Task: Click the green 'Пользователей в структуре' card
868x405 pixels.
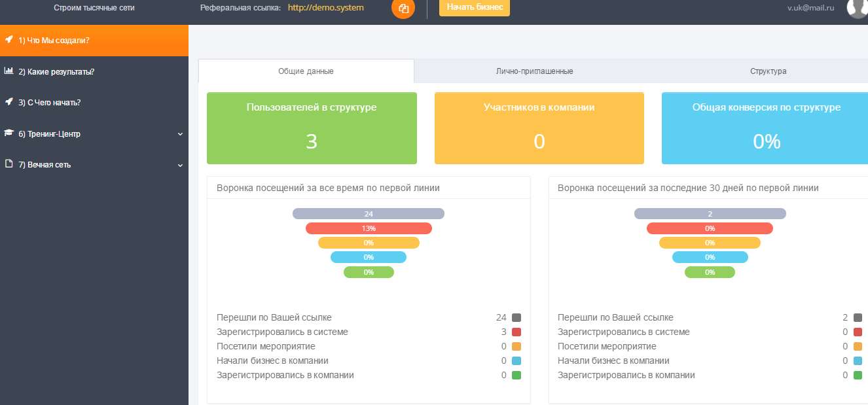Action: click(312, 128)
